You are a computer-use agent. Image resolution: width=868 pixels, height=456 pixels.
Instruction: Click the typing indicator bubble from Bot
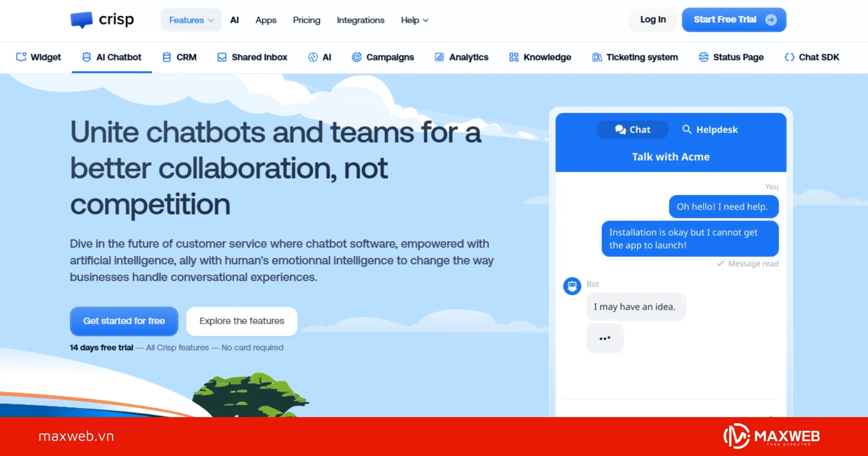(x=604, y=338)
